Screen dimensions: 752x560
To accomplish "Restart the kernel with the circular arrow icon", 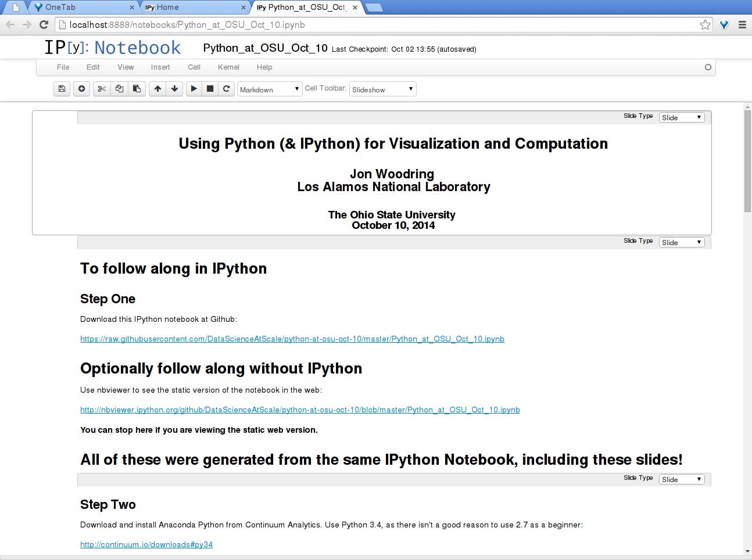I will tap(227, 89).
